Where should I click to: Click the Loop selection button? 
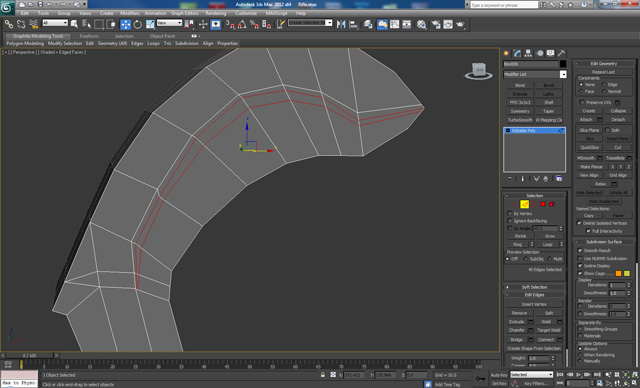(547, 244)
